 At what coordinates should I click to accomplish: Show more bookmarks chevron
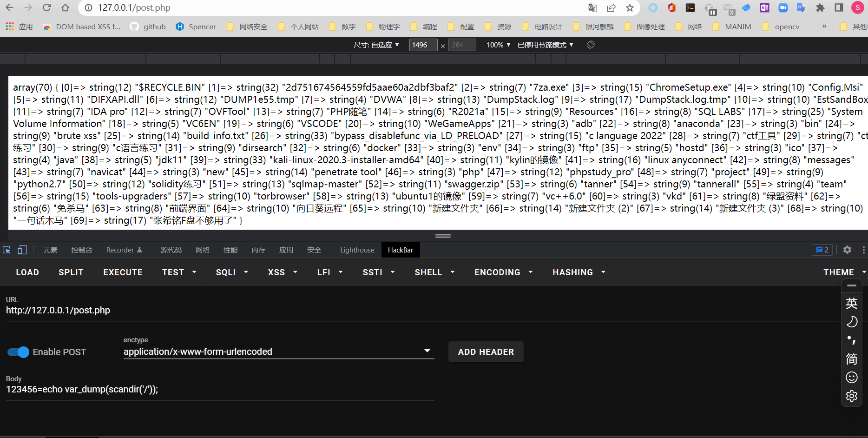pyautogui.click(x=824, y=26)
